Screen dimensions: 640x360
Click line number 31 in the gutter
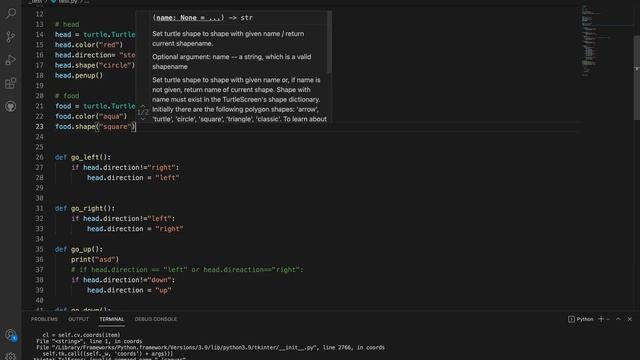[39, 208]
